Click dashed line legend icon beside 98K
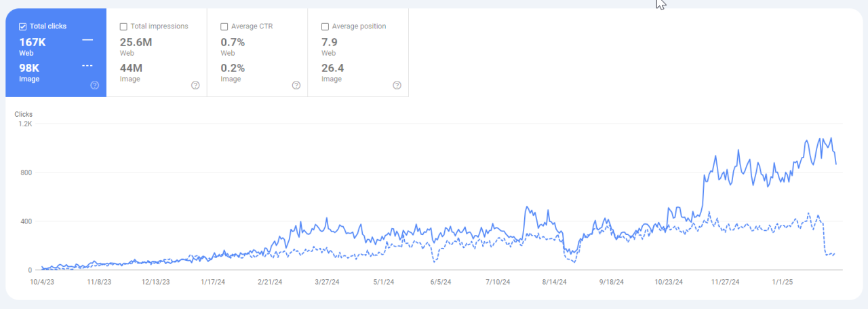 (87, 67)
